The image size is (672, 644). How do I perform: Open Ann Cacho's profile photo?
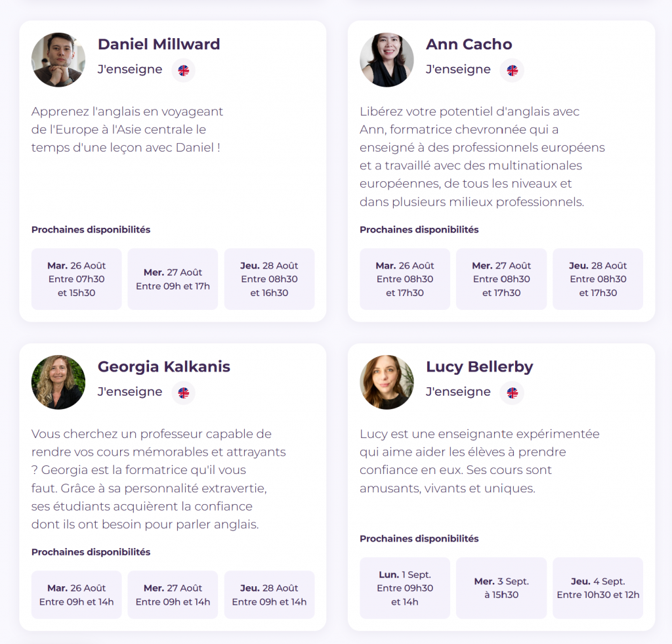(387, 60)
